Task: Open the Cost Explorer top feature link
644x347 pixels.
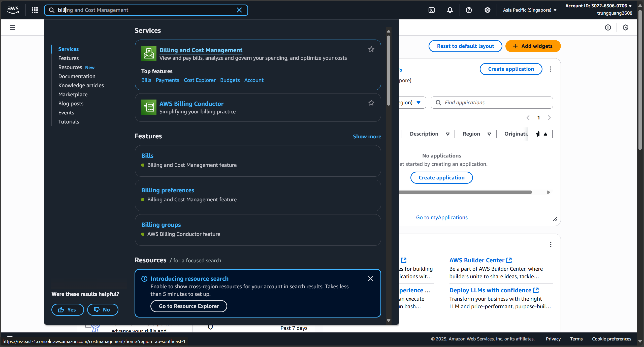Action: [x=200, y=80]
